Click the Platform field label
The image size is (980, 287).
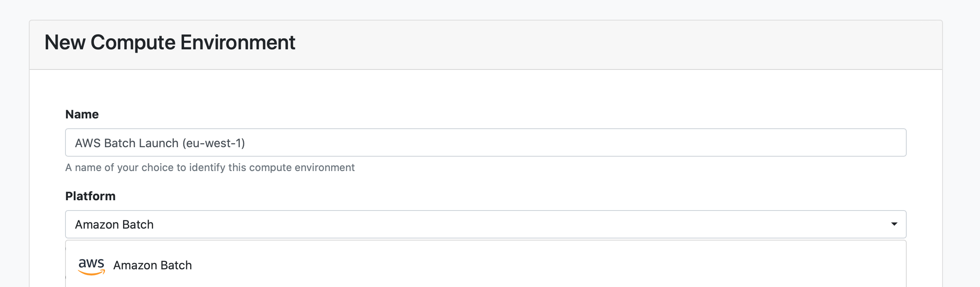(90, 196)
